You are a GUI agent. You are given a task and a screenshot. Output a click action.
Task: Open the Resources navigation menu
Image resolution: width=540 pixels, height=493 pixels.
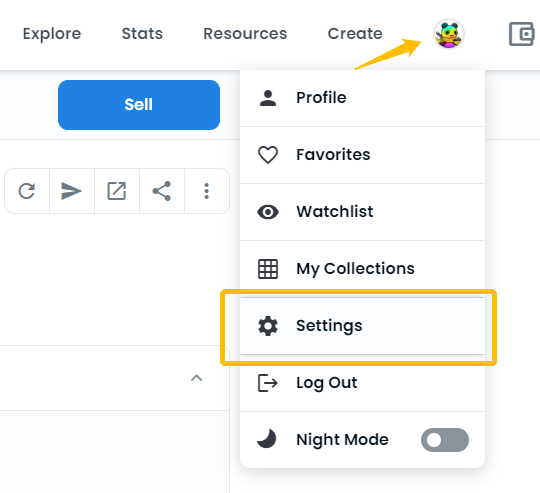[245, 34]
